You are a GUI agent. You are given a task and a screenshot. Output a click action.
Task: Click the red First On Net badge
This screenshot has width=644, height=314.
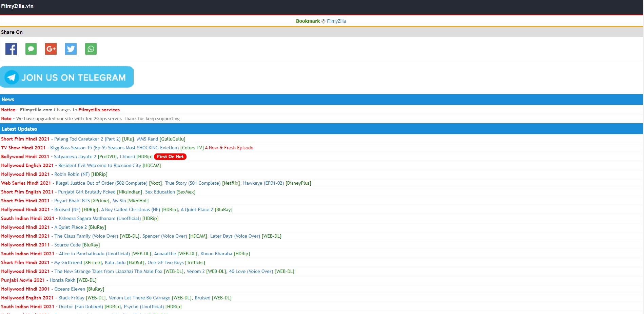pyautogui.click(x=170, y=156)
